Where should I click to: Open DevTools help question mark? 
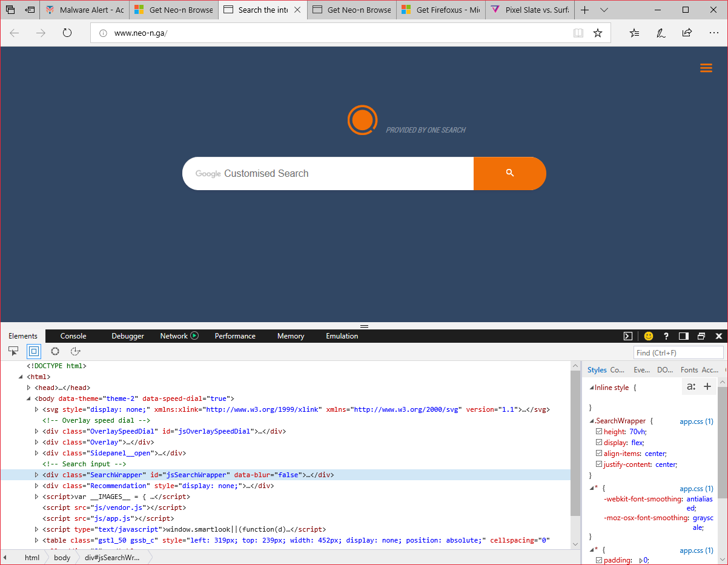(666, 336)
